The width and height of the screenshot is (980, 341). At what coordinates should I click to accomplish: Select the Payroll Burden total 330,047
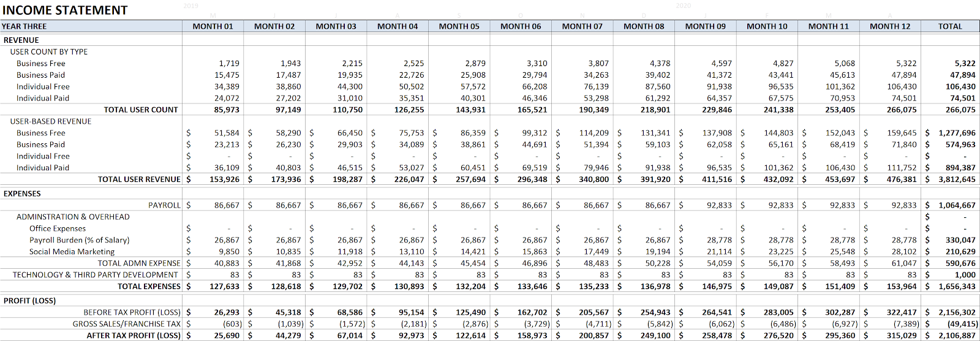[x=960, y=240]
